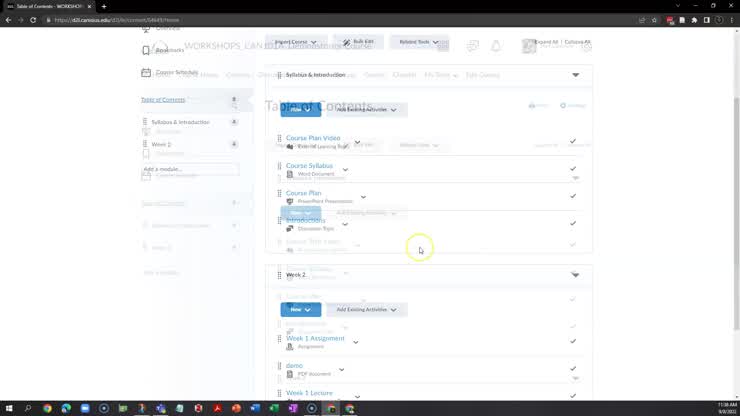Click the Word Document icon under Course Syllabus
740x416 pixels.
[x=290, y=174]
